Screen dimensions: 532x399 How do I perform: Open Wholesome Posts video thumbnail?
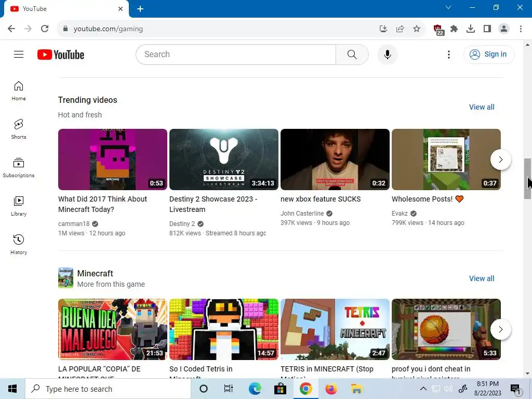(x=446, y=159)
